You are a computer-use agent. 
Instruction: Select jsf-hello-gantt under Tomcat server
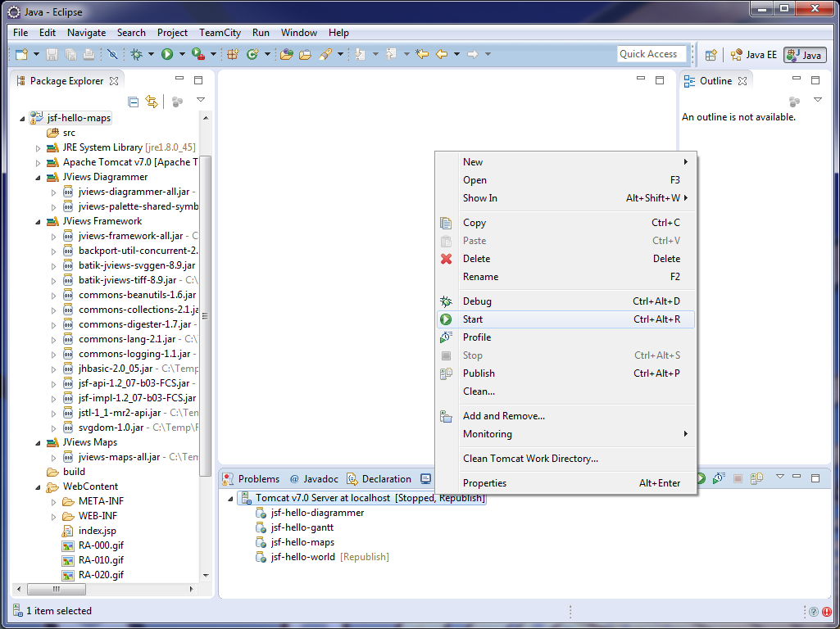(x=302, y=527)
